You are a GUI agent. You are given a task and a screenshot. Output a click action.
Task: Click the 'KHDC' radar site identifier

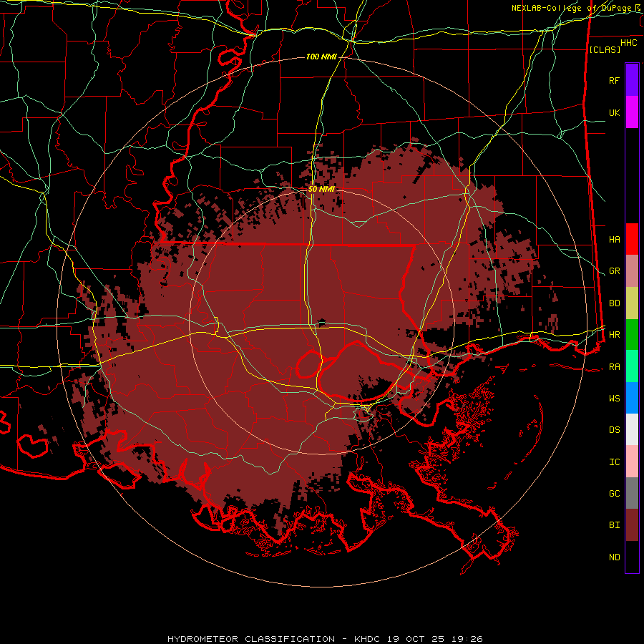click(368, 639)
